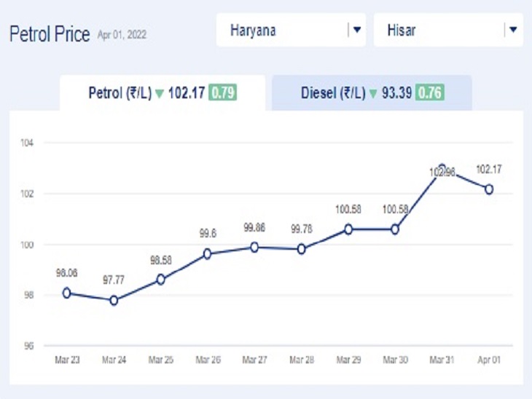This screenshot has height=399, width=532.
Task: Click the green 0.79 petrol change badge
Action: click(222, 93)
